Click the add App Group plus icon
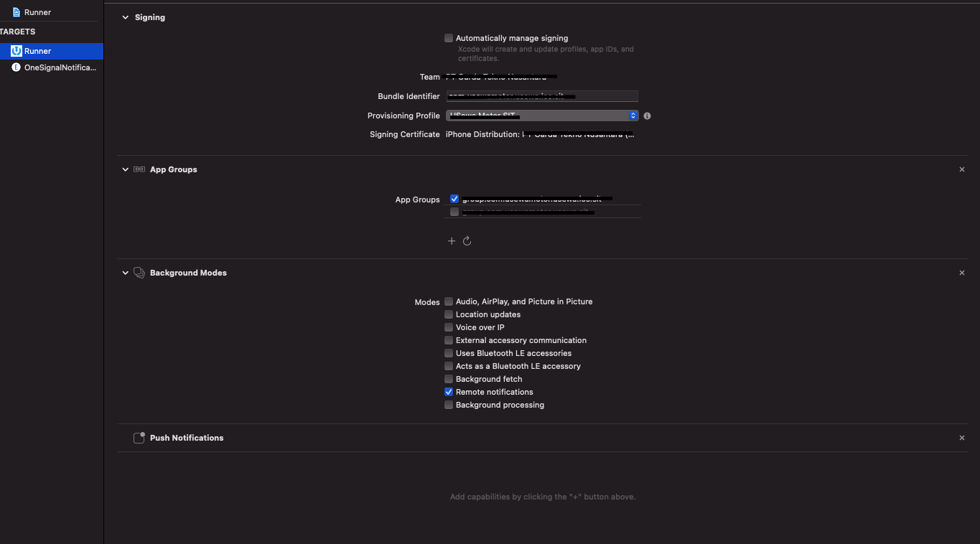The width and height of the screenshot is (980, 544). pos(452,240)
